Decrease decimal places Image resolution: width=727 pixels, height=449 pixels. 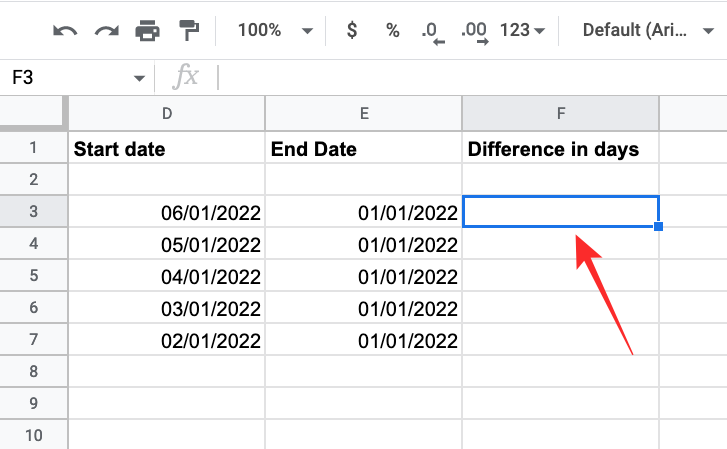[432, 31]
